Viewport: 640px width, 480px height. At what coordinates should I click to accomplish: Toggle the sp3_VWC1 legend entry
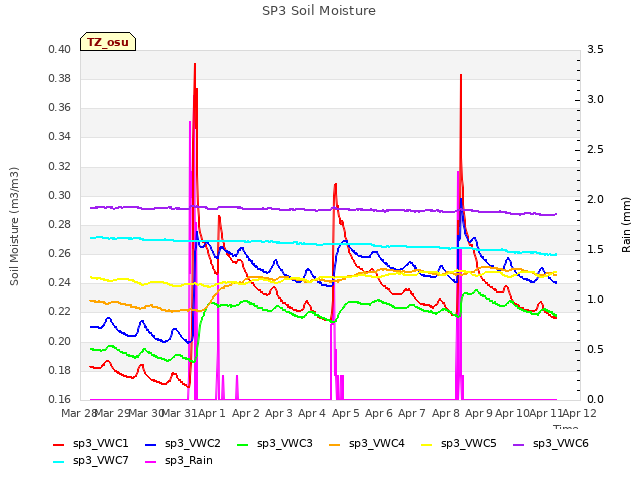(91, 444)
